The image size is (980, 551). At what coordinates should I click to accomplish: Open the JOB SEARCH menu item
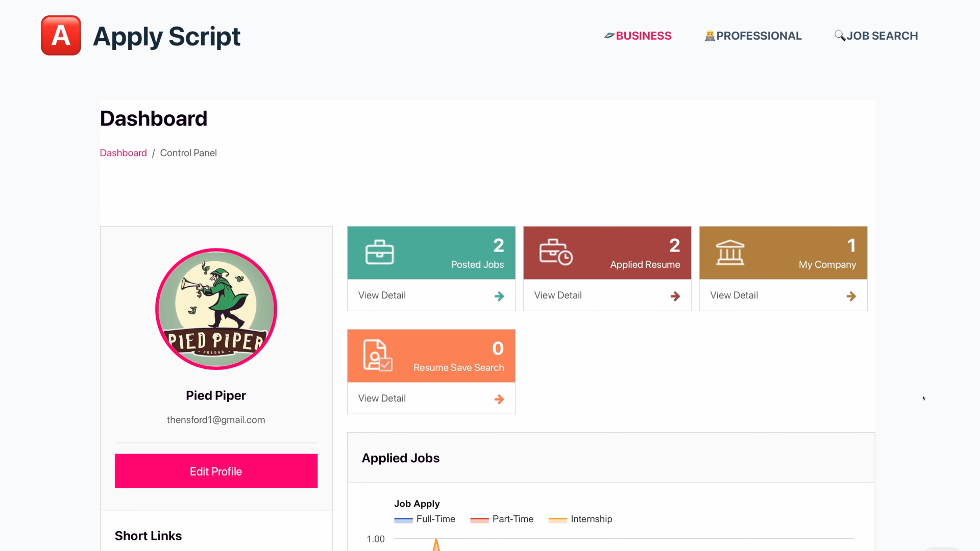pos(876,36)
